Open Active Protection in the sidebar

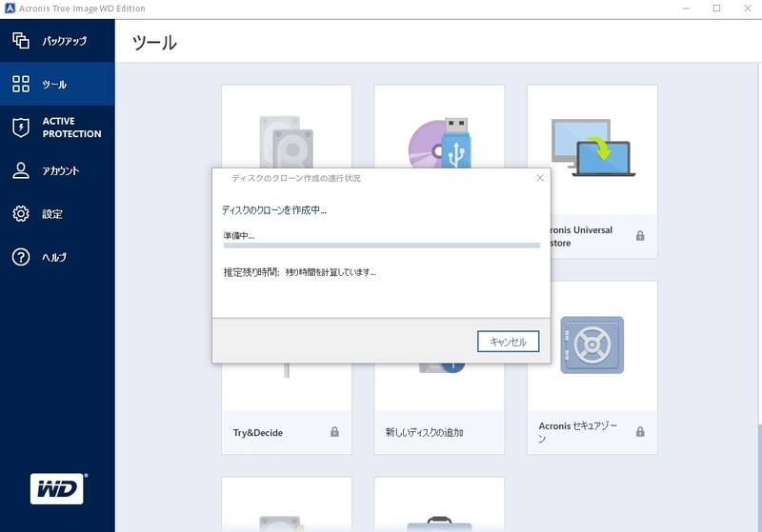[57, 128]
